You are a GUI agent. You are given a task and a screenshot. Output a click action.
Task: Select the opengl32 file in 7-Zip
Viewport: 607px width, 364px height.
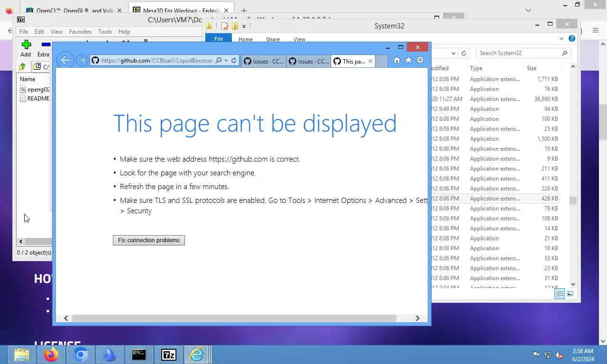[x=36, y=89]
